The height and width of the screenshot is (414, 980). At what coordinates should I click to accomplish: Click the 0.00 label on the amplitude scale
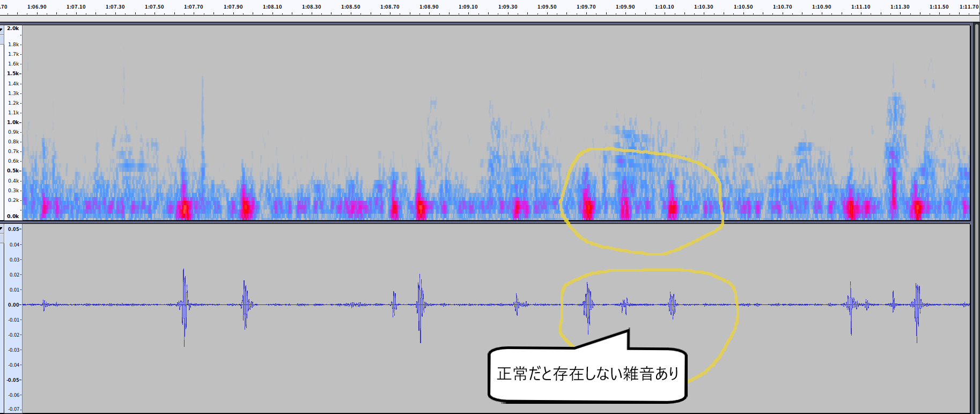[x=13, y=305]
